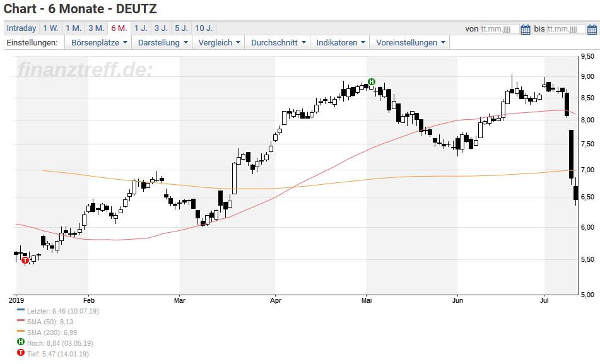The image size is (600, 364).
Task: Switch to the 1 W. timeframe tab
Action: tap(50, 28)
